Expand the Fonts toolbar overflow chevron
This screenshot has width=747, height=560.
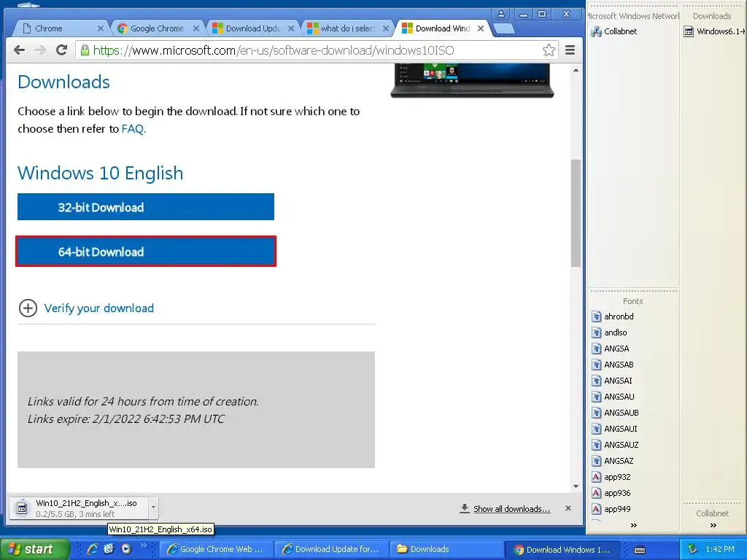tap(634, 525)
